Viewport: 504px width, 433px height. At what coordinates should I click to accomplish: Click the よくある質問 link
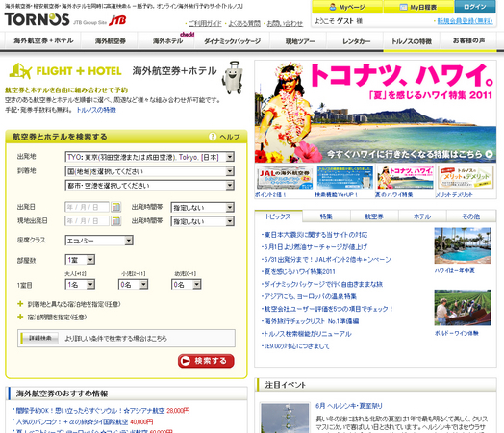(244, 23)
